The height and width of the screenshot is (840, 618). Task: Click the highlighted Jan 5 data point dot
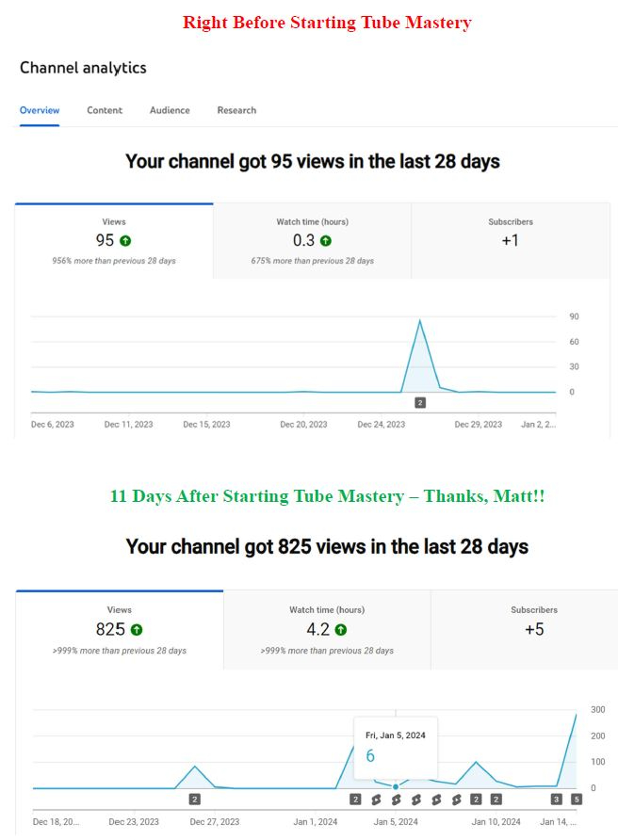(x=396, y=787)
